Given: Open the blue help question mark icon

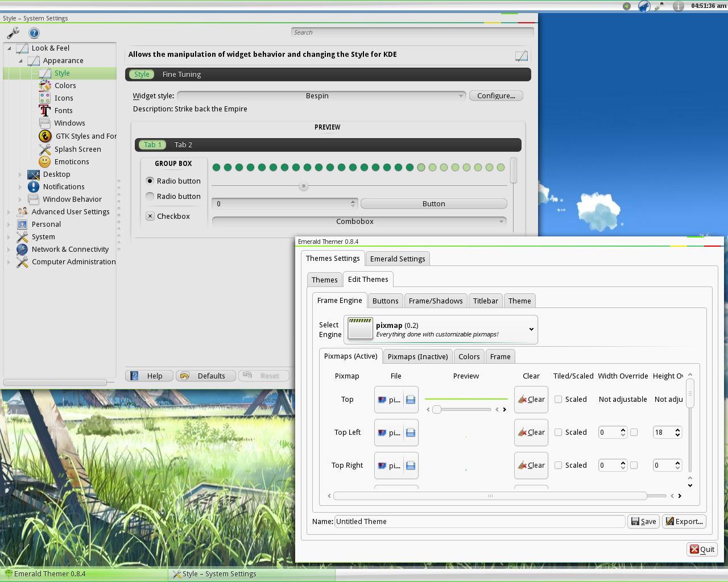Looking at the screenshot, I should pyautogui.click(x=34, y=34).
